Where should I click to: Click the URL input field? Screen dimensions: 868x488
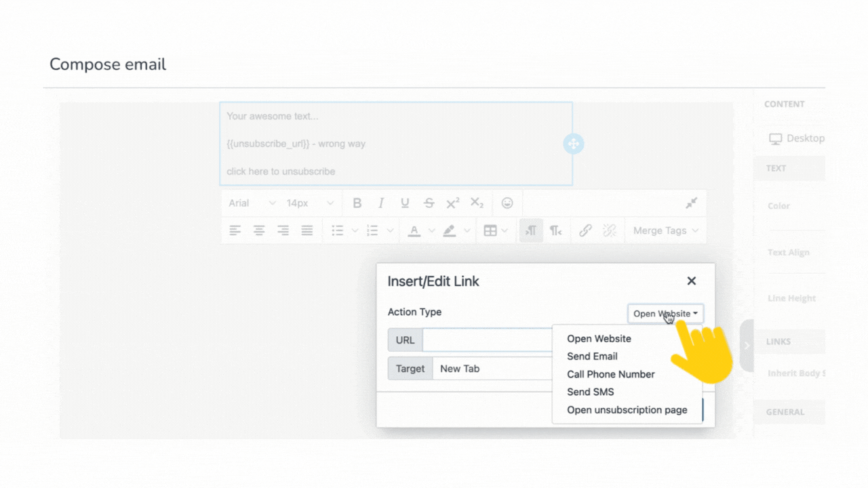[487, 340]
